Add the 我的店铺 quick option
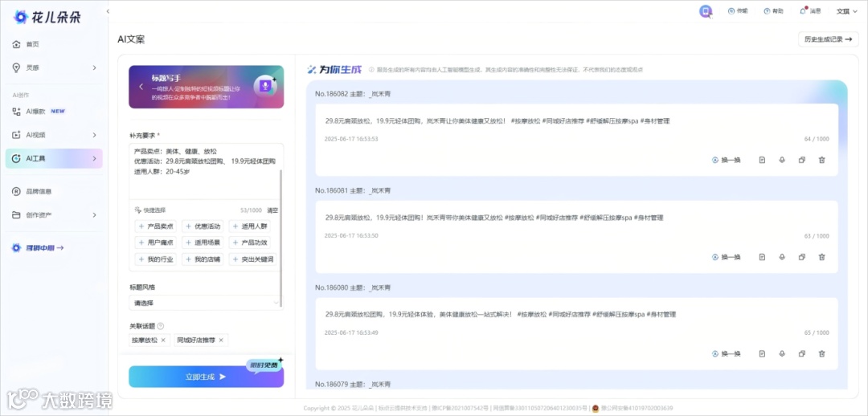The width and height of the screenshot is (868, 416). (x=203, y=259)
